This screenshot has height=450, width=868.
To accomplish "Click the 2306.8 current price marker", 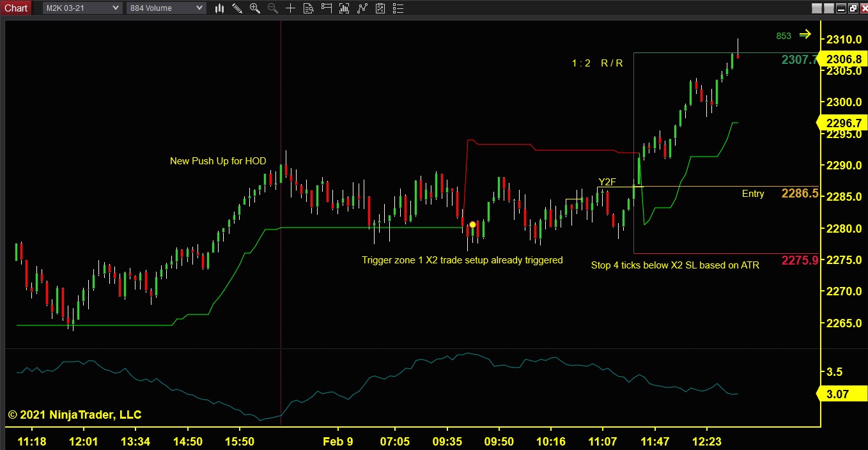I will [x=843, y=59].
